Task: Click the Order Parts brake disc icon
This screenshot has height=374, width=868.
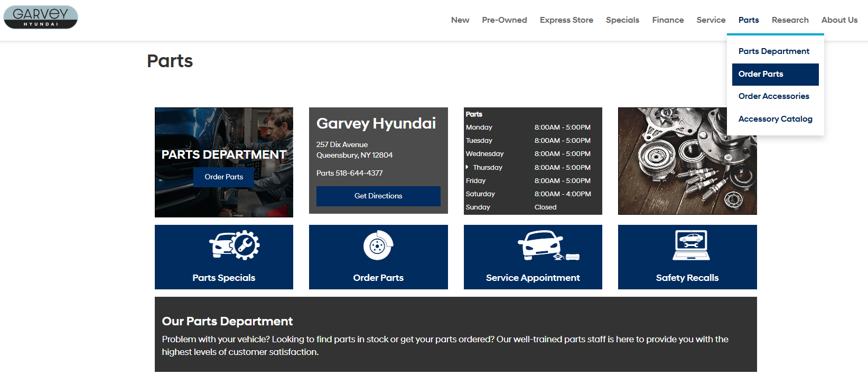Action: coord(378,245)
